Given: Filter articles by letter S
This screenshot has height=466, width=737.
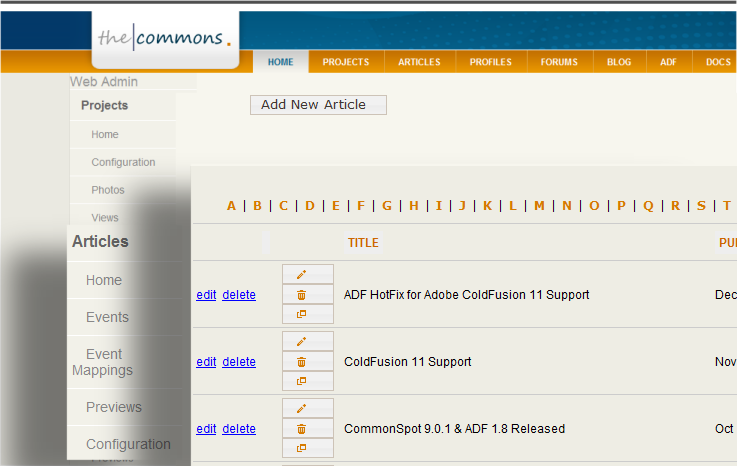Looking at the screenshot, I should pyautogui.click(x=701, y=205).
